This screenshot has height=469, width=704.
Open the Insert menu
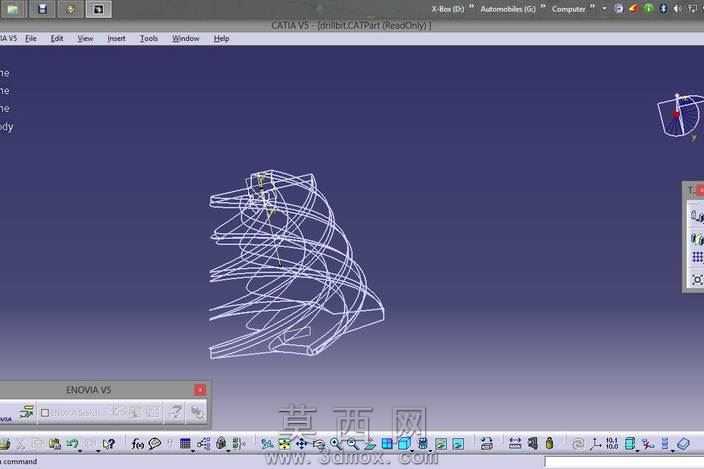point(116,39)
